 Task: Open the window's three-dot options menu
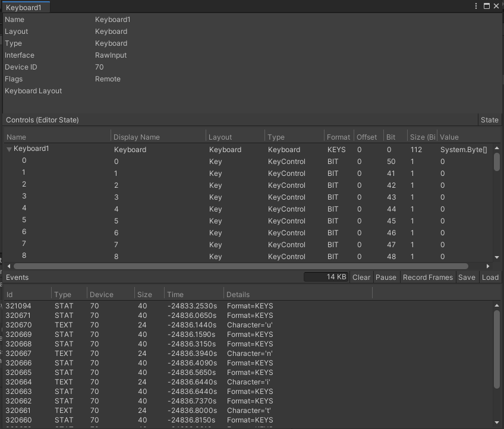(x=477, y=6)
